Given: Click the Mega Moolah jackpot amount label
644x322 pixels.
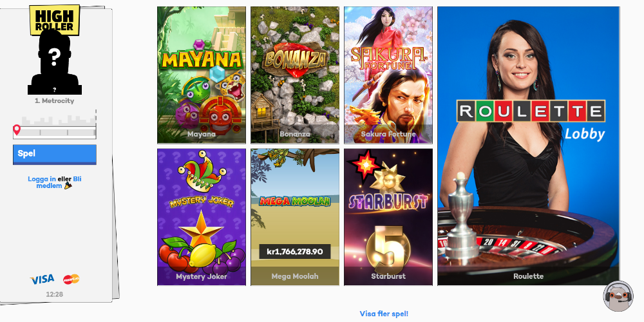Looking at the screenshot, I should tap(295, 251).
